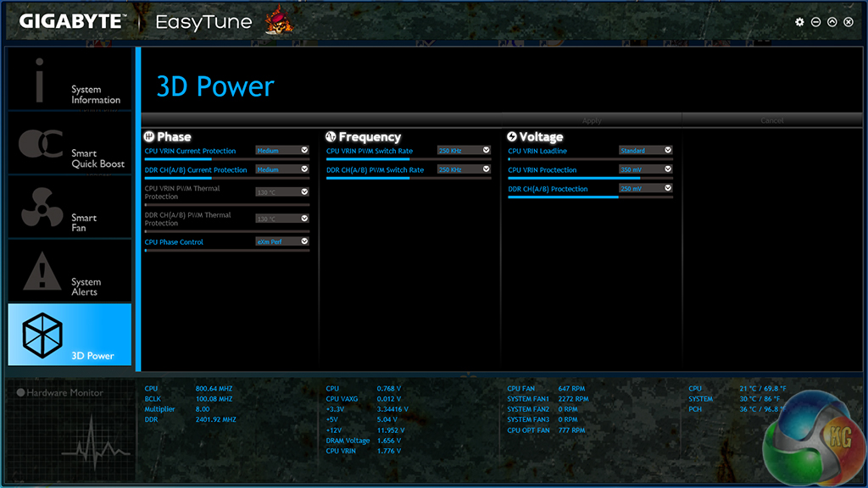Click the CPU Phase Control label
This screenshot has width=868, height=488.
pyautogui.click(x=174, y=241)
